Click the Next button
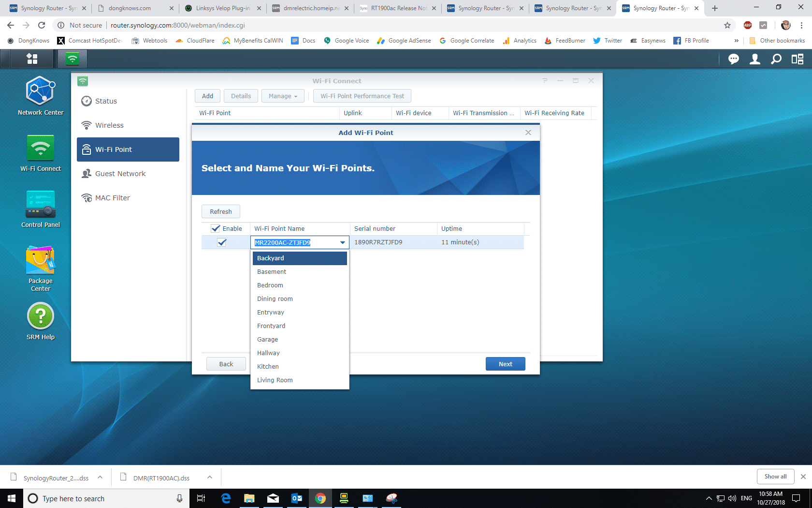812x508 pixels. click(505, 364)
